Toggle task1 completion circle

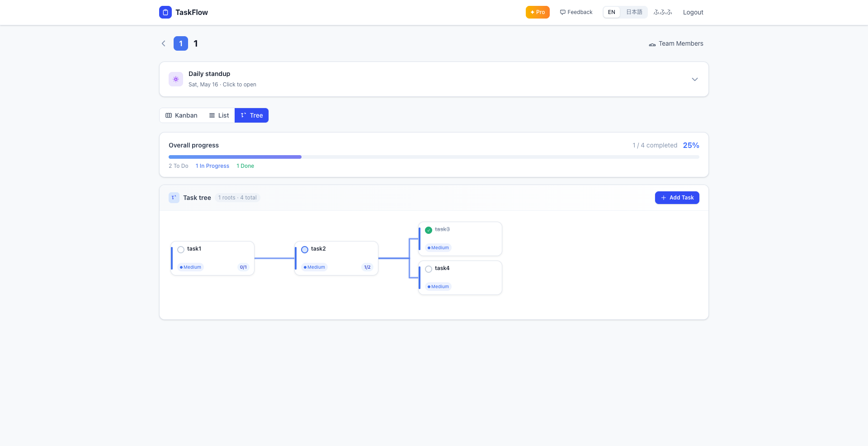(181, 249)
